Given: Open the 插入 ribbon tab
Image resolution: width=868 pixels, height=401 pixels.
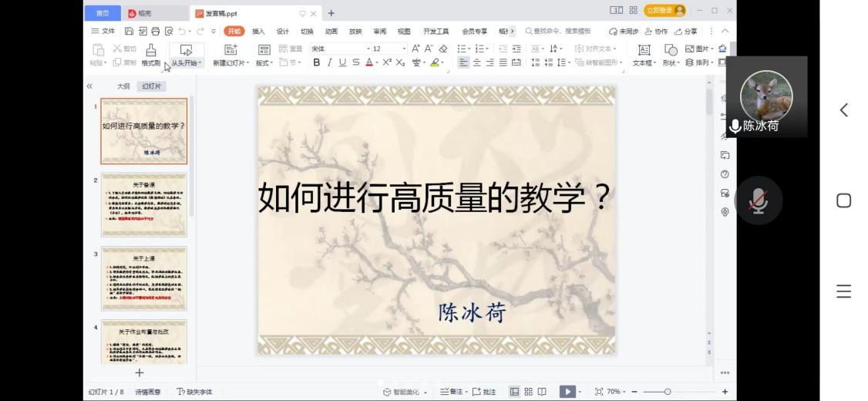Looking at the screenshot, I should click(258, 32).
